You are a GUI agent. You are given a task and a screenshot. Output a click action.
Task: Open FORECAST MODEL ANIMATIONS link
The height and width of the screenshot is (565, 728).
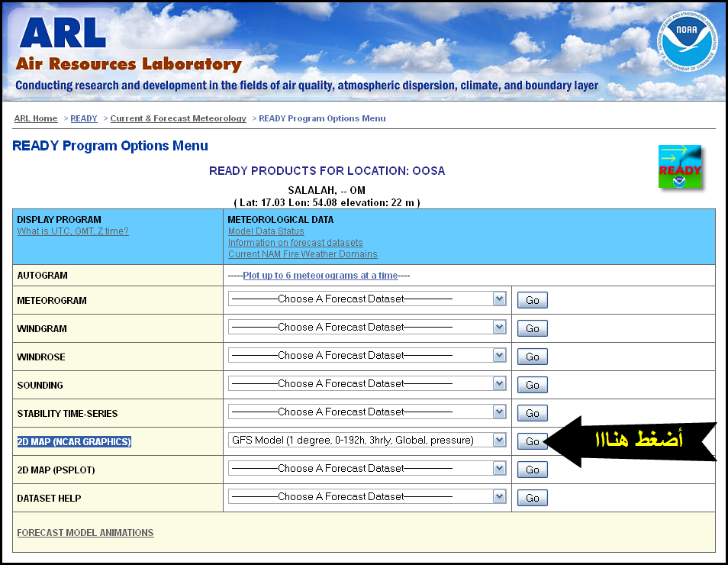85,532
